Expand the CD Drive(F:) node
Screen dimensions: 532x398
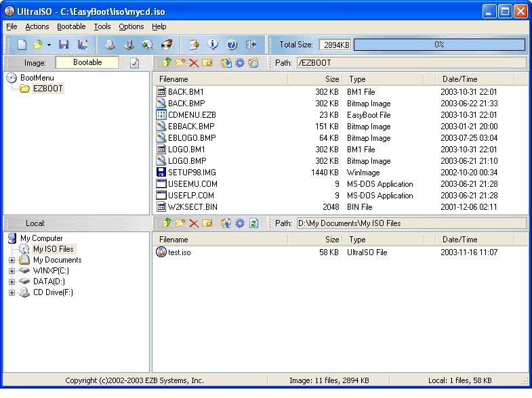click(x=12, y=292)
